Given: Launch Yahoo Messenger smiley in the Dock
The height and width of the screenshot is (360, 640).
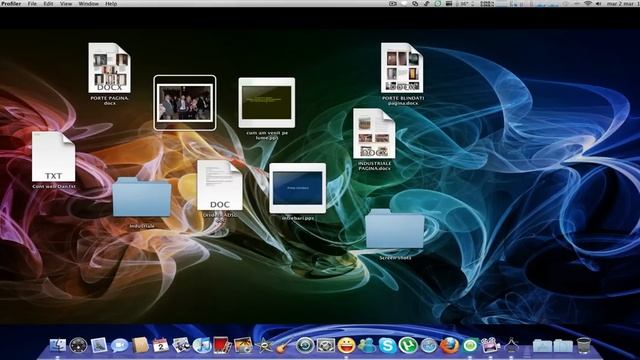Looking at the screenshot, I should click(346, 346).
